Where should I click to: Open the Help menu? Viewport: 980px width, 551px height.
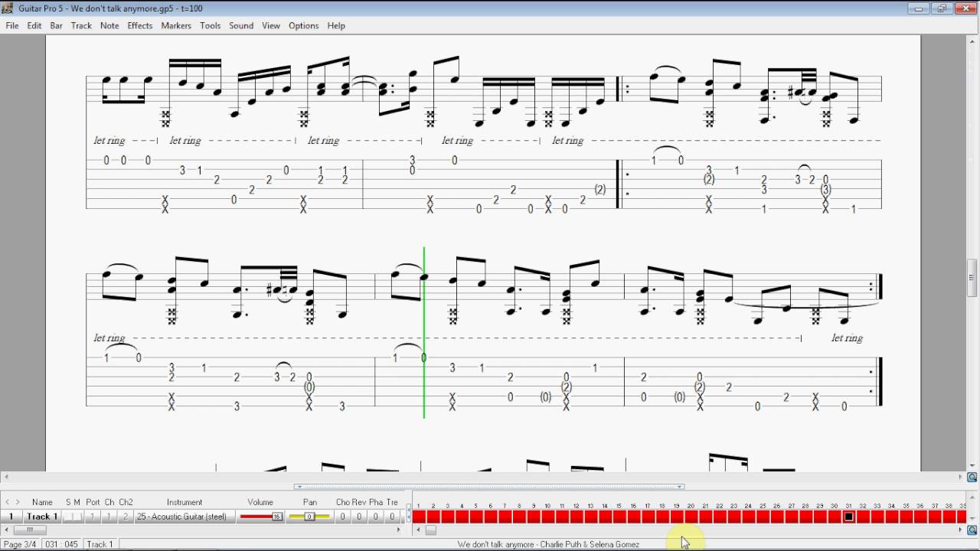point(336,25)
